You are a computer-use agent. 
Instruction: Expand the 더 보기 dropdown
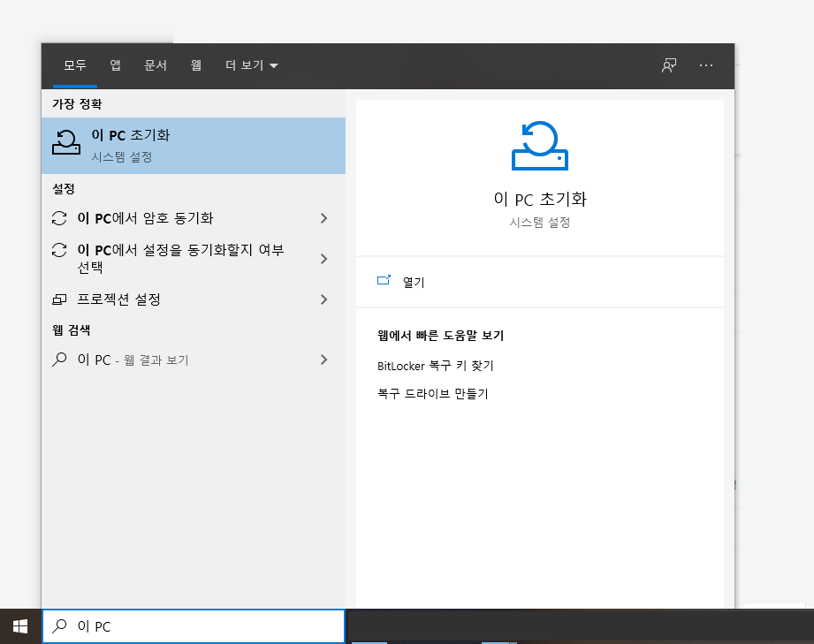(251, 65)
